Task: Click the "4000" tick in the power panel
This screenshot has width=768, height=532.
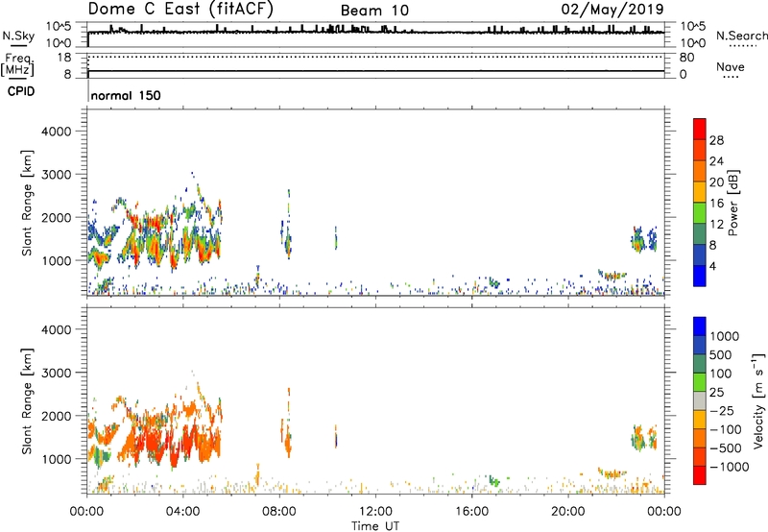Action: click(x=57, y=132)
